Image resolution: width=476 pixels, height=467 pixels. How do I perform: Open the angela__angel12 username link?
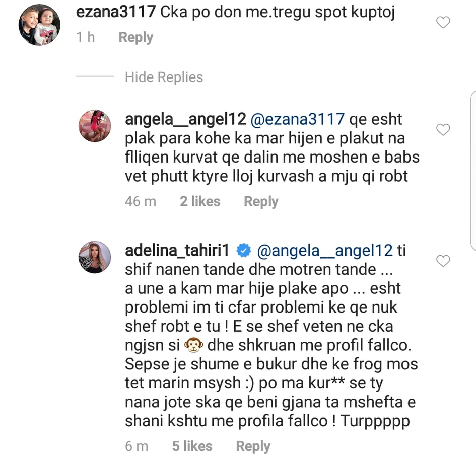pos(186,119)
